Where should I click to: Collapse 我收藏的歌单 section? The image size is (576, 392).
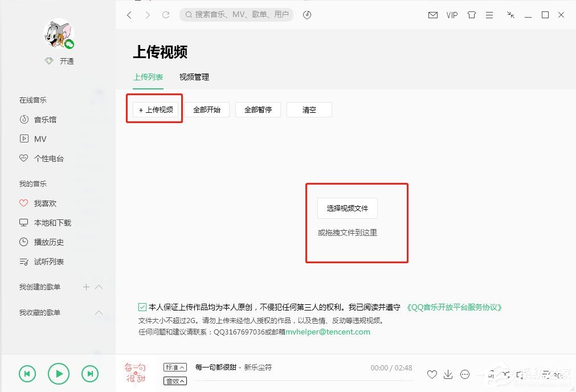pos(99,312)
